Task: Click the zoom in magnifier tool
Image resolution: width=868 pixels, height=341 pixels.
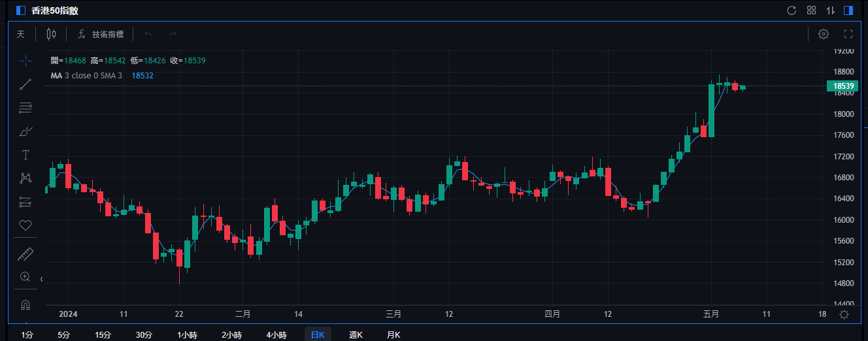Action: pyautogui.click(x=25, y=277)
